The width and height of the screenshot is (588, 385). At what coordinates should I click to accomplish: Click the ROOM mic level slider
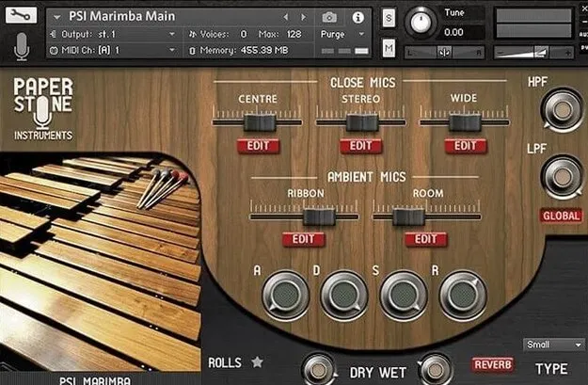[408, 217]
